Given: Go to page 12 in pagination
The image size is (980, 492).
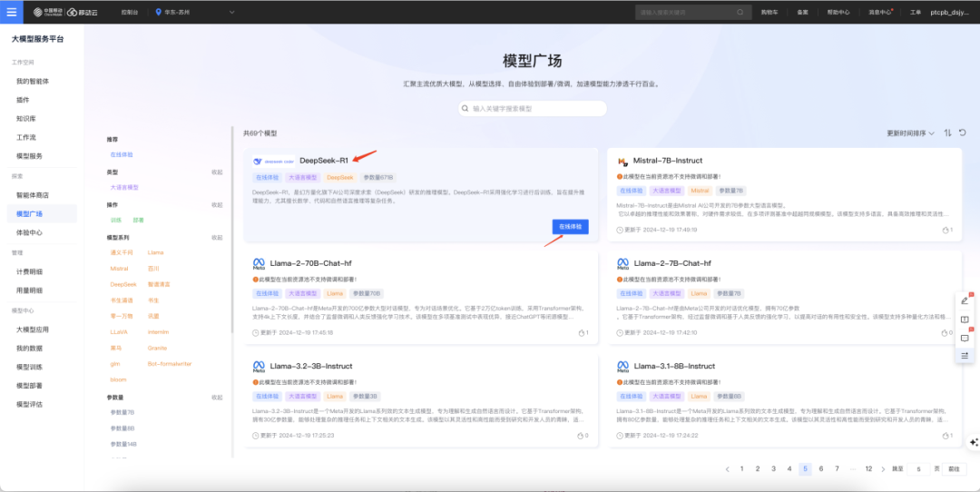Looking at the screenshot, I should pos(868,469).
